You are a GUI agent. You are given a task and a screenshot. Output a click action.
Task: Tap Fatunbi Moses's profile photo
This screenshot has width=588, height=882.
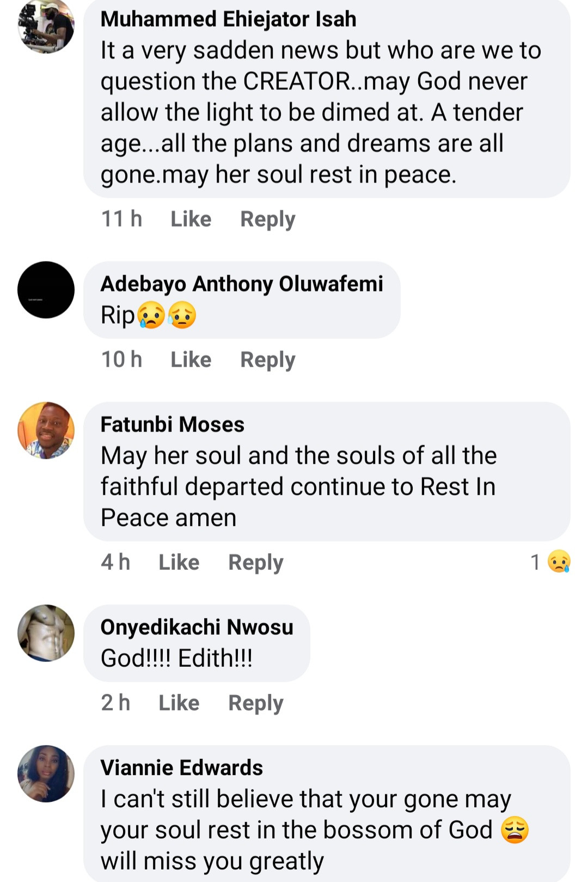tap(46, 430)
